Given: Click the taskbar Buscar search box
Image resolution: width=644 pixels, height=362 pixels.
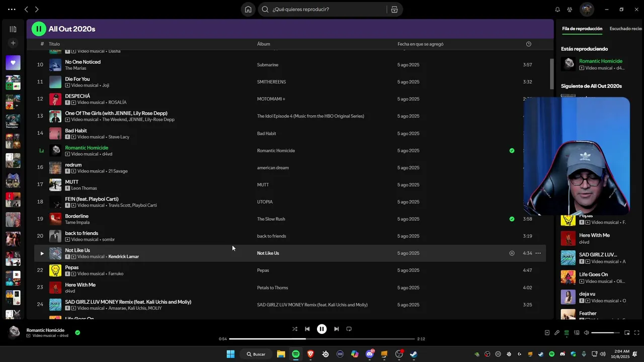Looking at the screenshot, I should pos(256,354).
